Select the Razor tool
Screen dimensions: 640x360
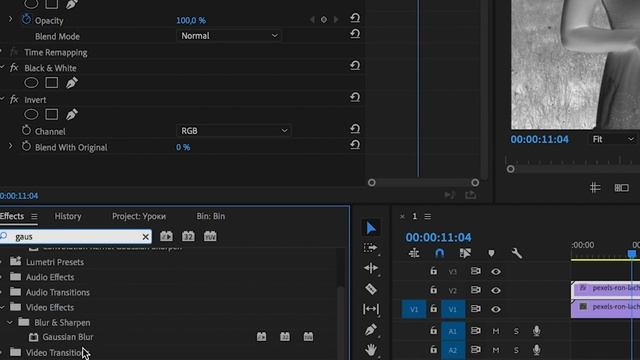[371, 289]
